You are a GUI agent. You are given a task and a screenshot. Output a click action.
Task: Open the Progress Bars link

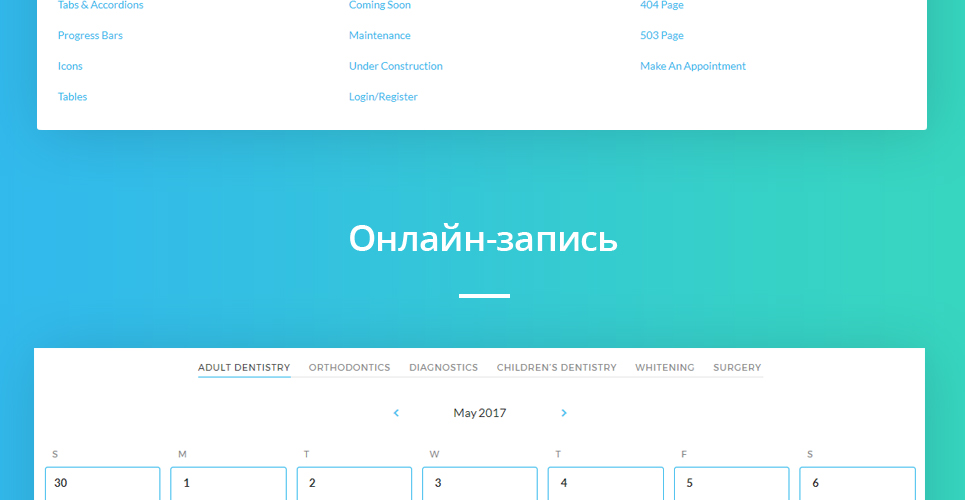tap(90, 36)
